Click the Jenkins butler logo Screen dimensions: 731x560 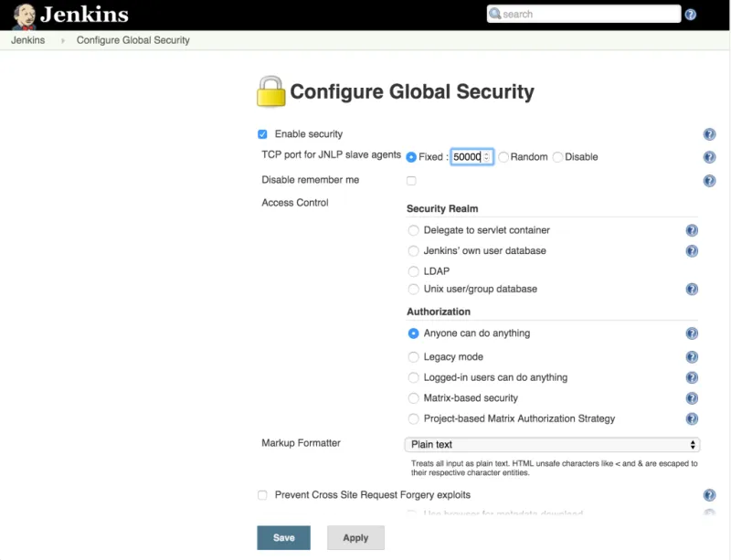23,14
